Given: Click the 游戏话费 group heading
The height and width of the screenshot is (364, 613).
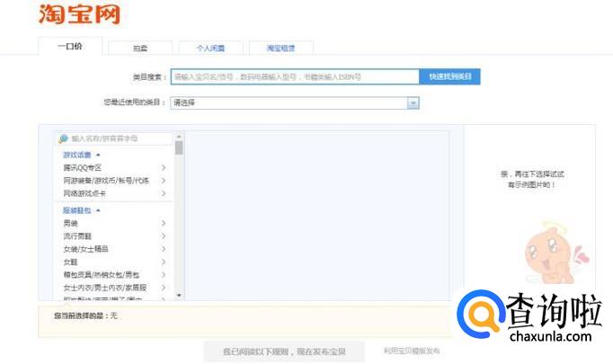Looking at the screenshot, I should (77, 155).
